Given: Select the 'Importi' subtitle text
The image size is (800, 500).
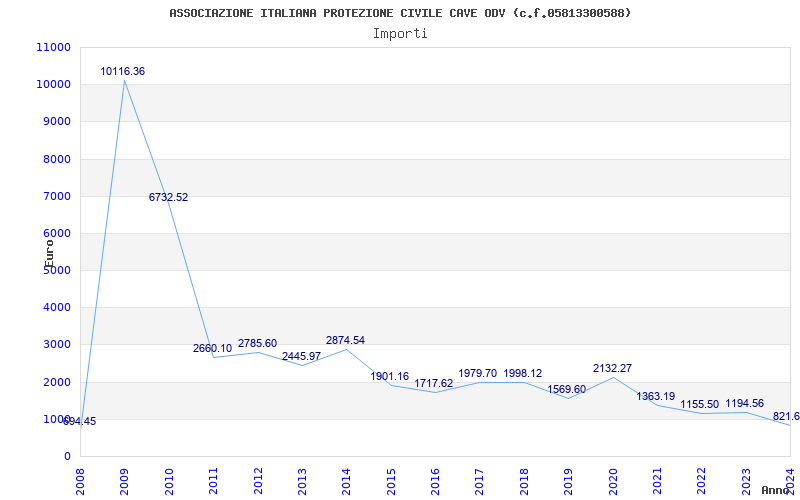Looking at the screenshot, I should click(400, 34).
